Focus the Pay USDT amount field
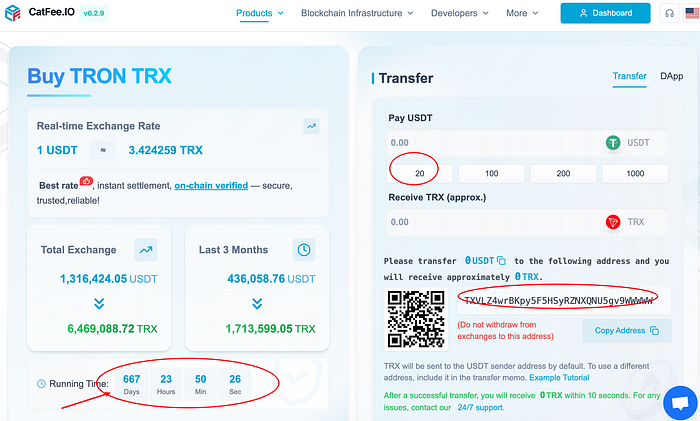Image resolution: width=700 pixels, height=421 pixels. click(x=527, y=143)
